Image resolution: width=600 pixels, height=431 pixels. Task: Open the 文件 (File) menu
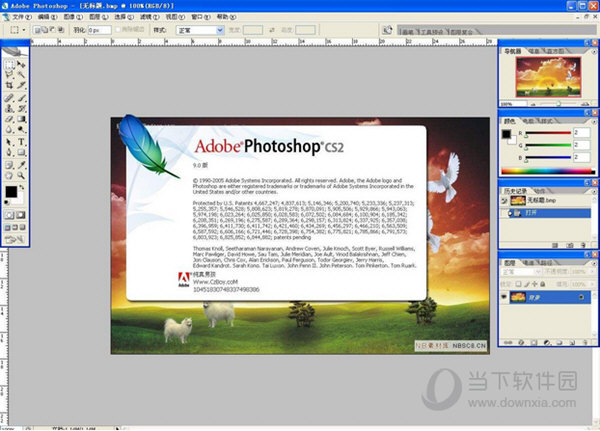click(x=21, y=17)
